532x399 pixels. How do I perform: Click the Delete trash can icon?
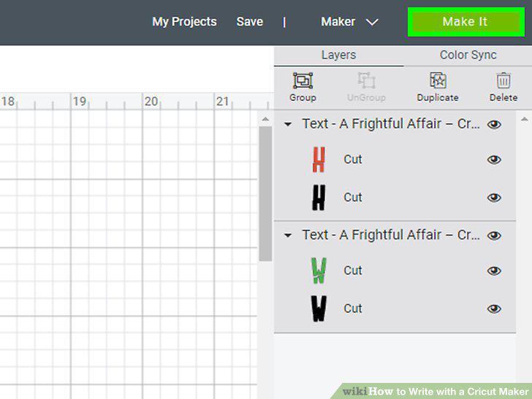click(503, 80)
